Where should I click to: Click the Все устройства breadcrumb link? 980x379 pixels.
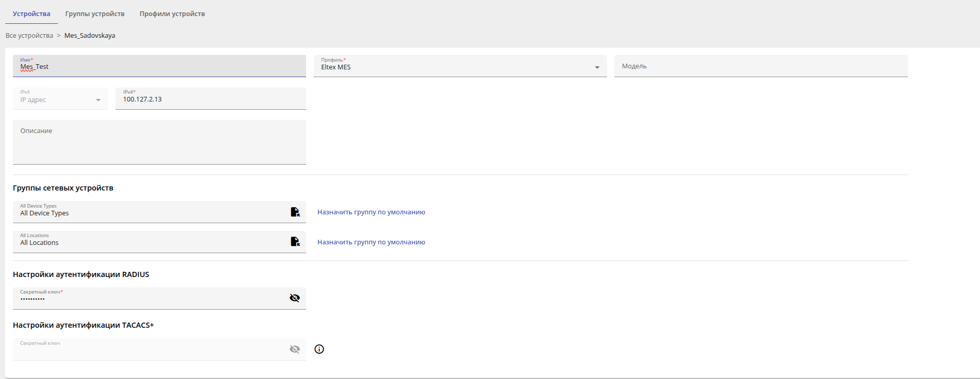(x=29, y=36)
